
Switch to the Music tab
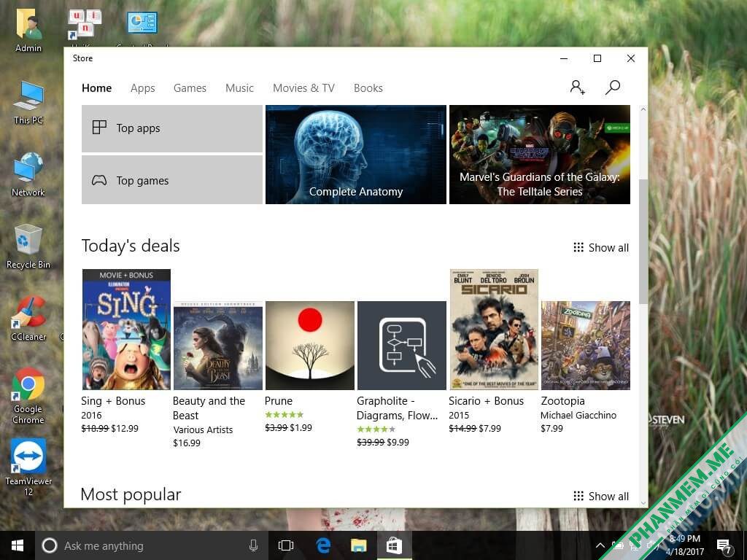click(x=239, y=88)
